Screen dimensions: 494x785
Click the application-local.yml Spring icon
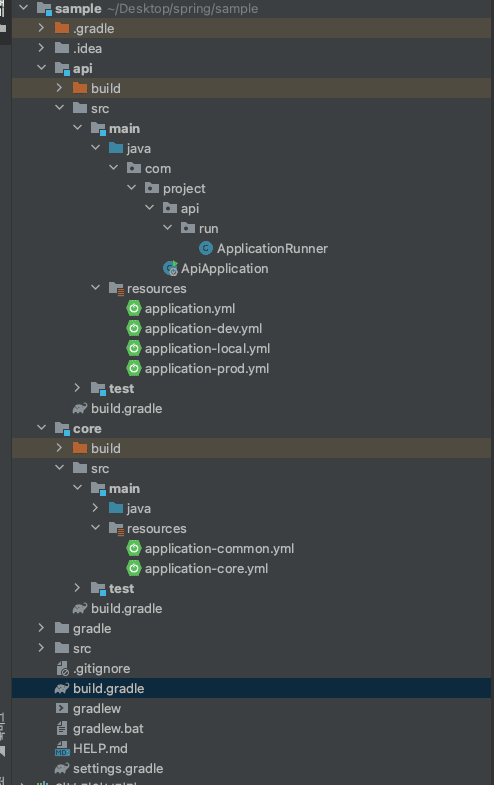coord(134,348)
